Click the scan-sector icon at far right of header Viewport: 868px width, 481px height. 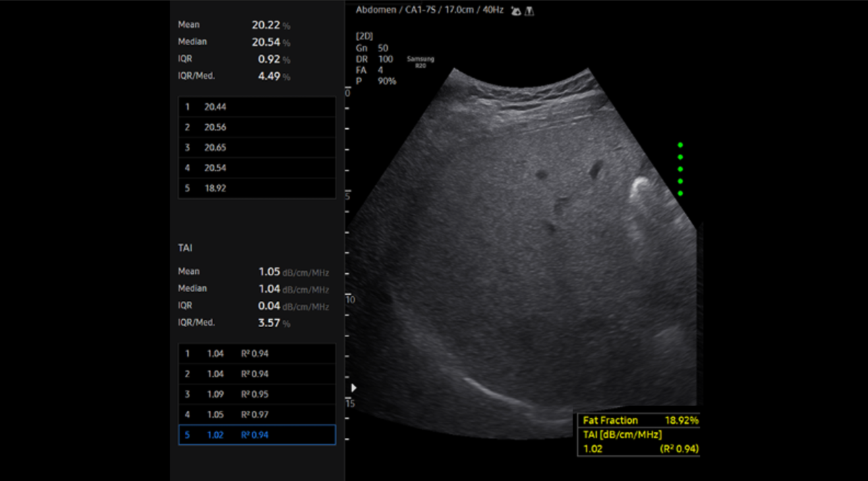tap(529, 11)
